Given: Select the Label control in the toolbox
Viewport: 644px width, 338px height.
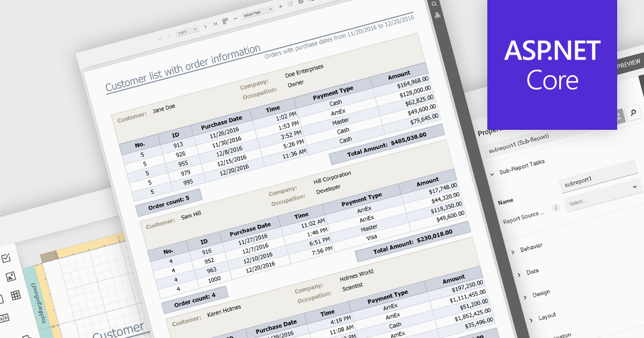Looking at the screenshot, I should pyautogui.click(x=4, y=318).
